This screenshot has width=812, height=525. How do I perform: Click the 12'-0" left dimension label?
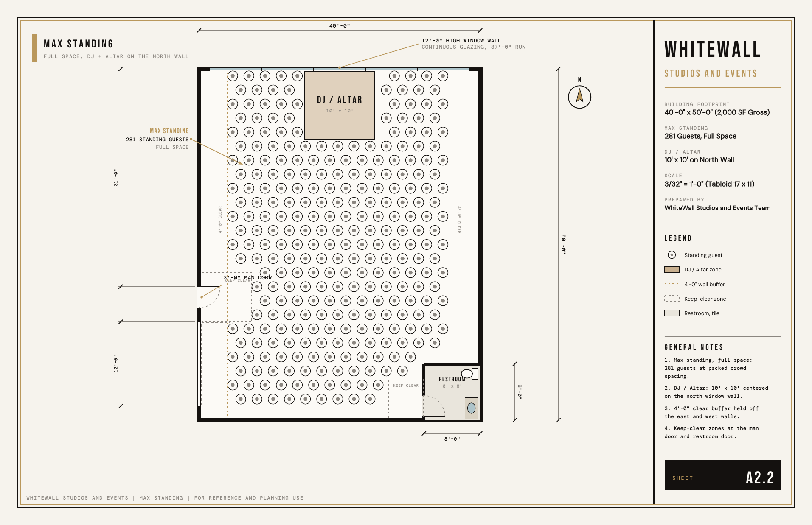pyautogui.click(x=115, y=364)
